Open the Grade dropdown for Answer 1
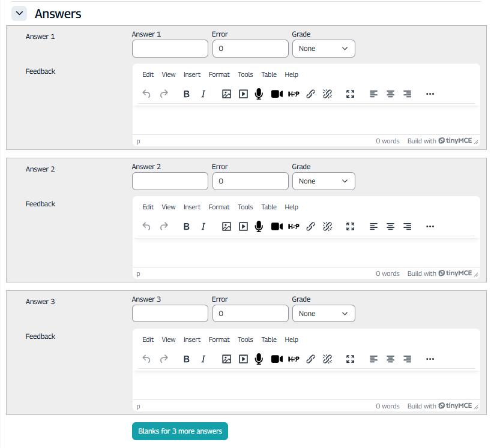The width and height of the screenshot is (491, 448). [x=324, y=49]
